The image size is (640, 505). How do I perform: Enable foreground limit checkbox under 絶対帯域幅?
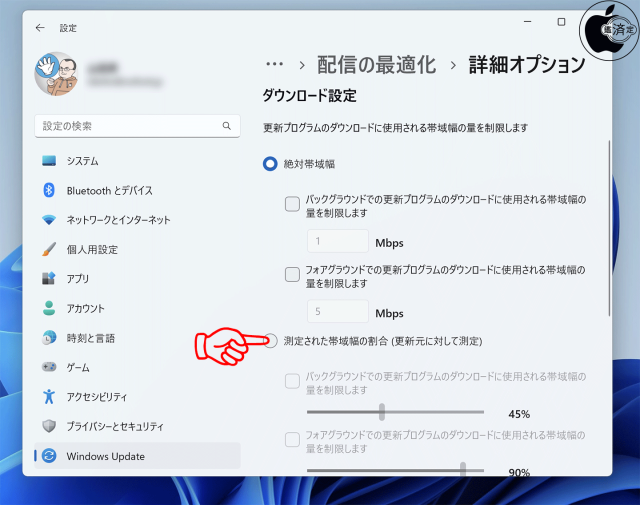pos(292,274)
